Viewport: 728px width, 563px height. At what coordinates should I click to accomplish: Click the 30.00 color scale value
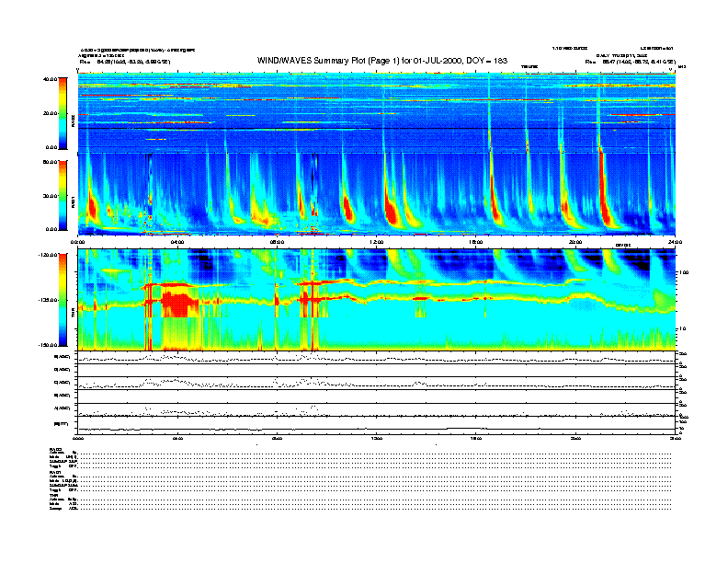(x=50, y=196)
